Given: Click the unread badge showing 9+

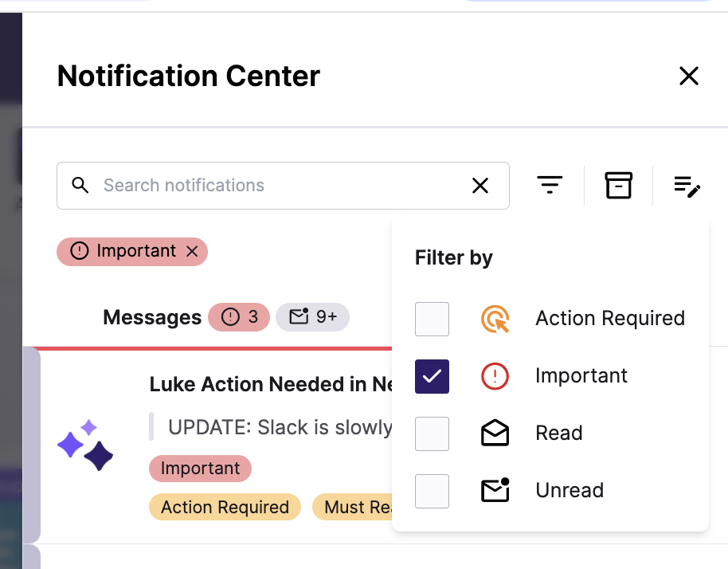Looking at the screenshot, I should click(312, 317).
